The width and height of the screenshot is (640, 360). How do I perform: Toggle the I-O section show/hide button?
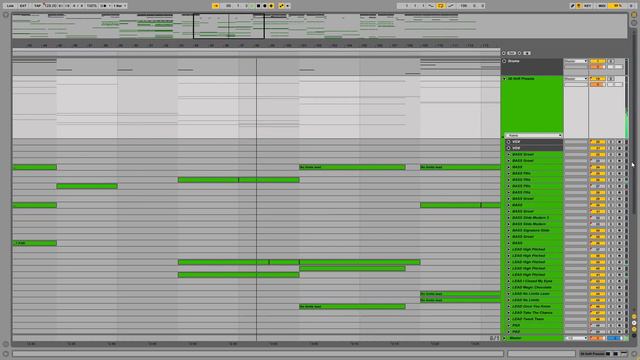click(x=634, y=316)
